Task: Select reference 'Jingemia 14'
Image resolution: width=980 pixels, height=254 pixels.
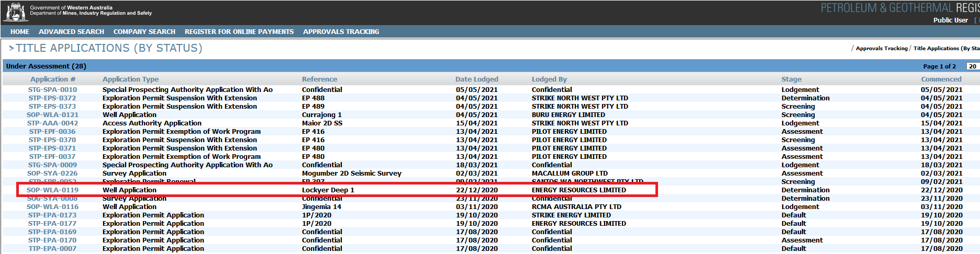Action: tap(321, 207)
